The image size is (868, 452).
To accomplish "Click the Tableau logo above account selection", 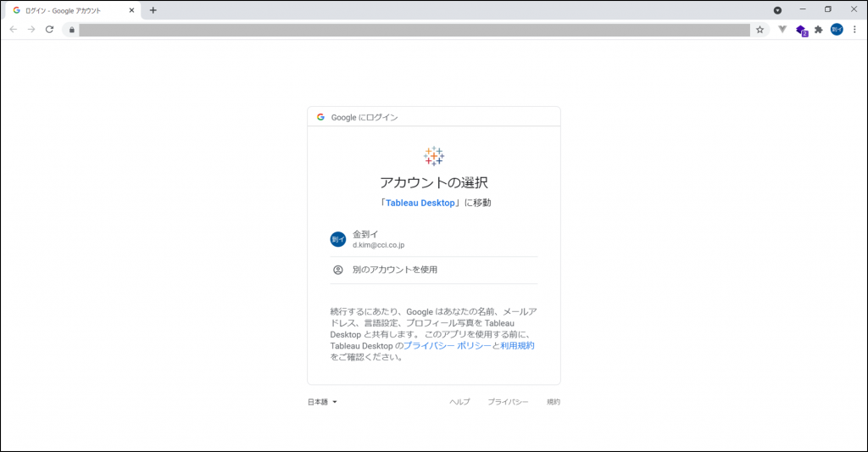I will point(434,156).
